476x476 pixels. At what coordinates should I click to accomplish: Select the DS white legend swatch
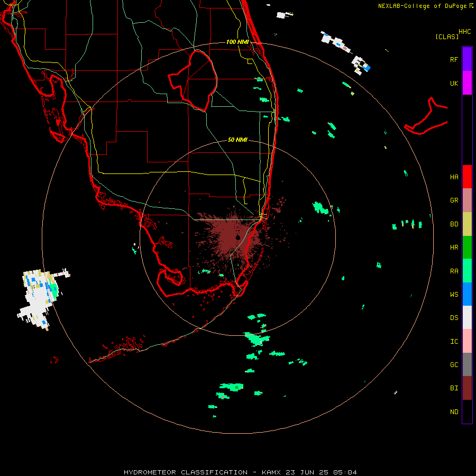coord(467,317)
